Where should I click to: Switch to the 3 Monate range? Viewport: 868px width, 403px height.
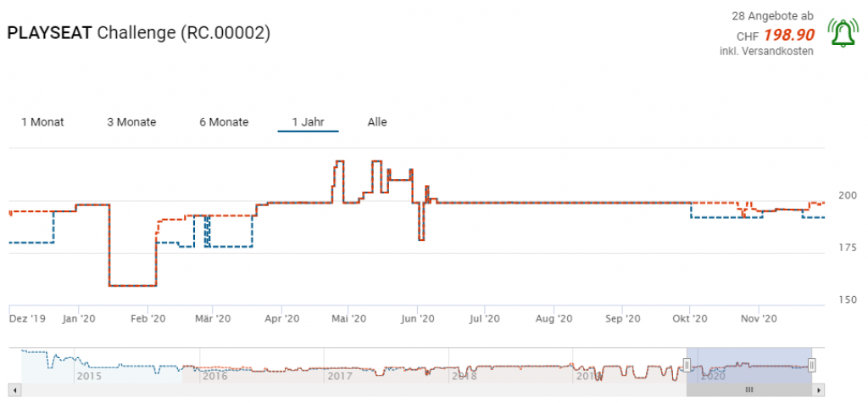click(131, 122)
